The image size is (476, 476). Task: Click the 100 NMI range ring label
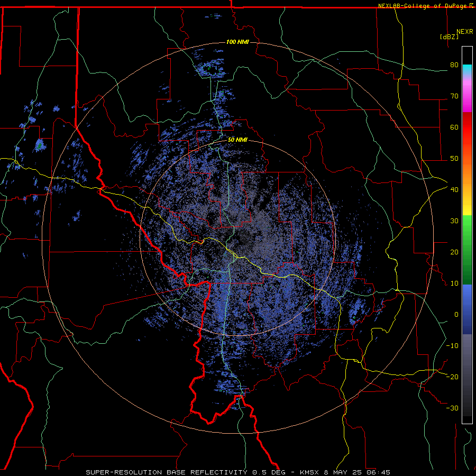[x=237, y=42]
